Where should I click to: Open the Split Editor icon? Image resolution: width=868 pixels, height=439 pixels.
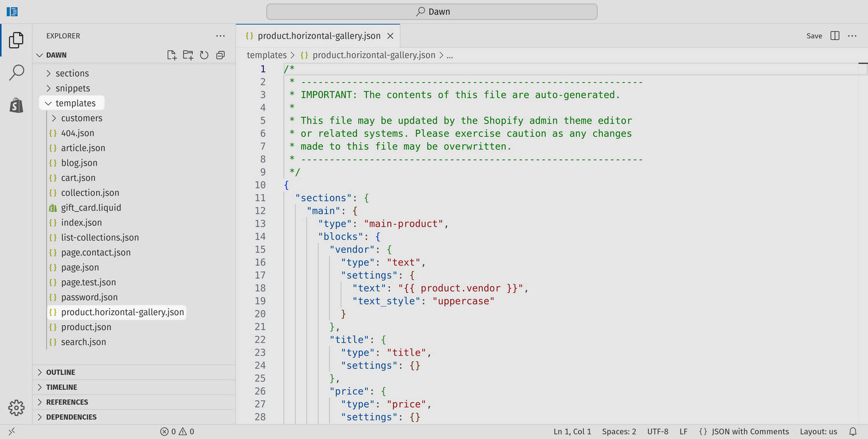click(x=834, y=35)
